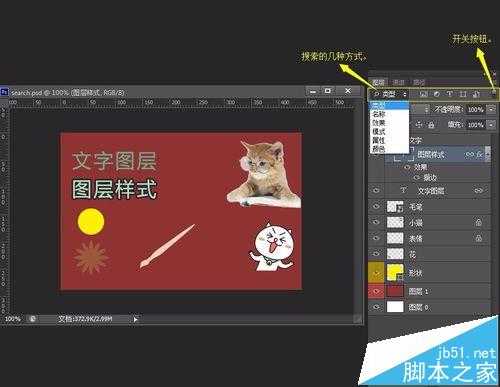This screenshot has width=500, height=387.
Task: Click the fx icon on 图层样式 layer
Action: pos(479,154)
